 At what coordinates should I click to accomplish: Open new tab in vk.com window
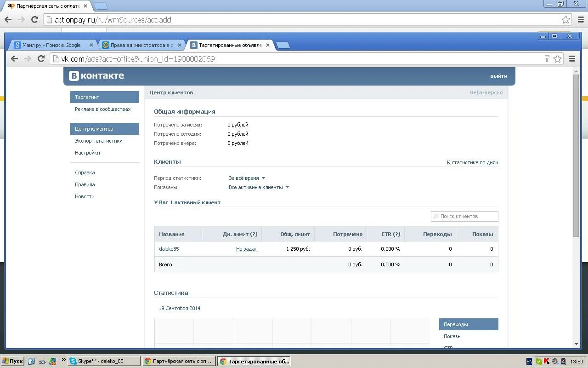pyautogui.click(x=283, y=45)
